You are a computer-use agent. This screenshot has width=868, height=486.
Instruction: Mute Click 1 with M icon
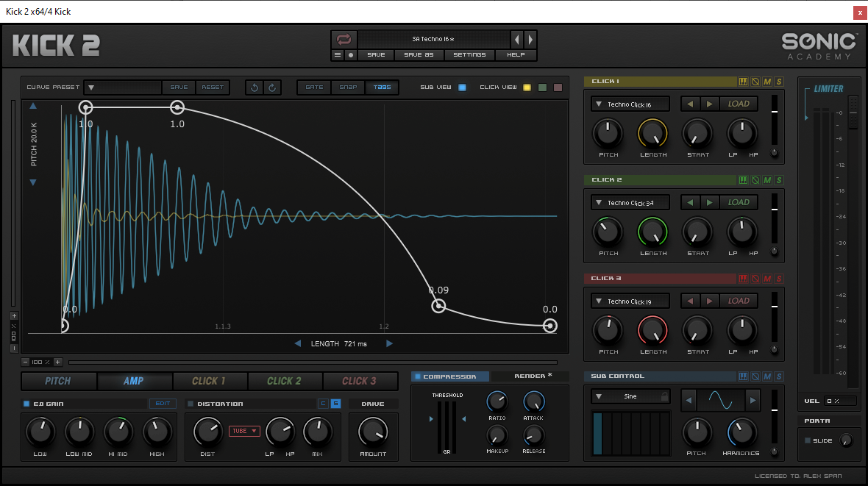coord(767,82)
